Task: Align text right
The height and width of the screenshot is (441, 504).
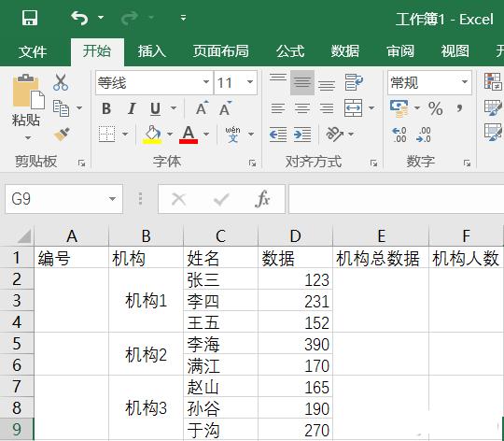Action: coord(327,108)
